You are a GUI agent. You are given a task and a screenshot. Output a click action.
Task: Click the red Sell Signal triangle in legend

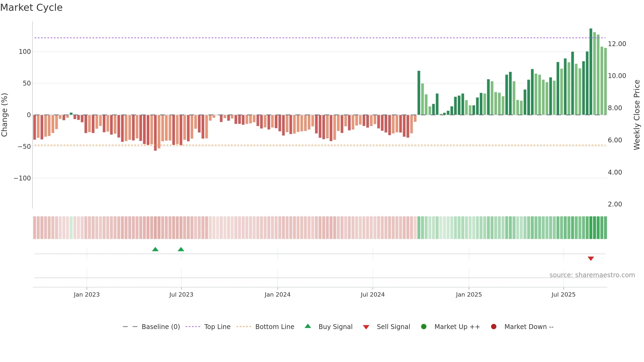(366, 327)
